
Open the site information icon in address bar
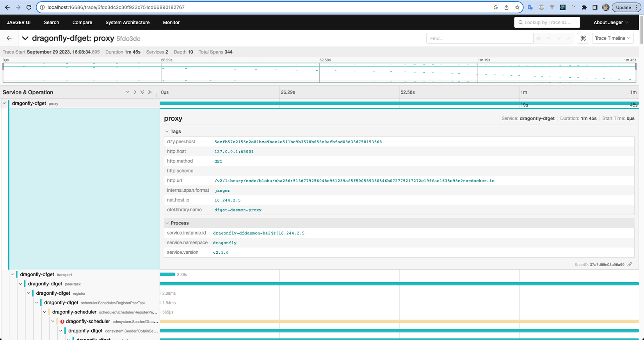(42, 7)
